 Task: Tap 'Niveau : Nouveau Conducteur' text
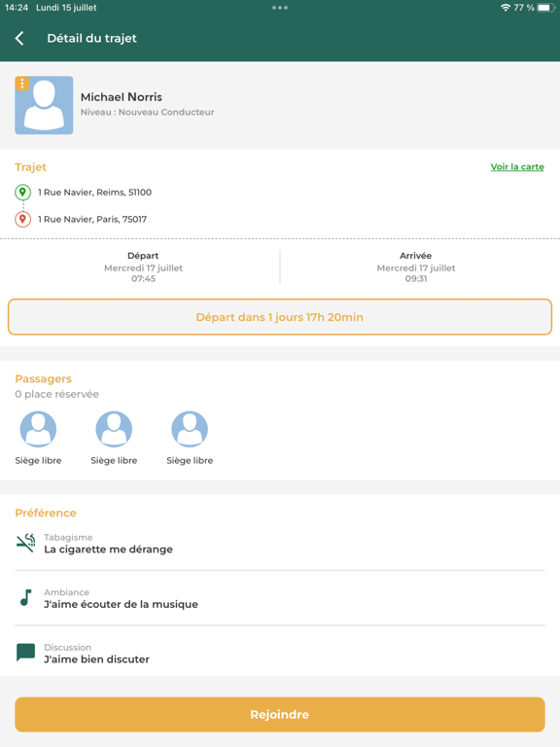[147, 112]
